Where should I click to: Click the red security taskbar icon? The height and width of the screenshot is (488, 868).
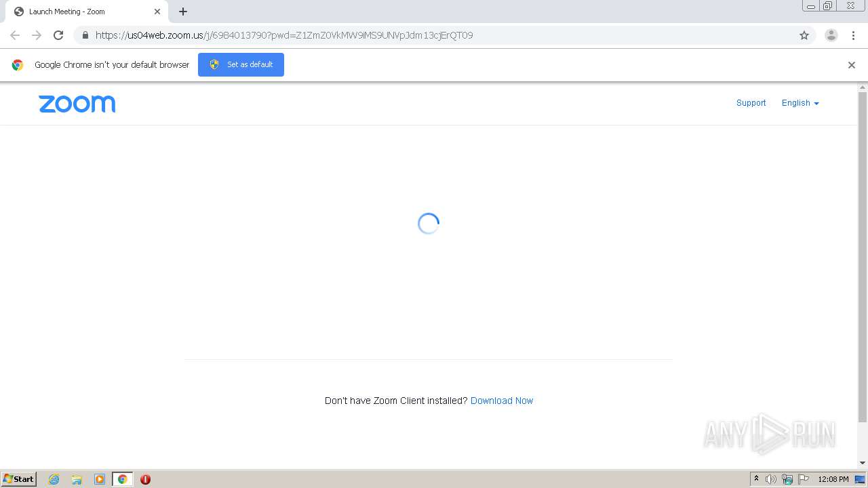[145, 479]
